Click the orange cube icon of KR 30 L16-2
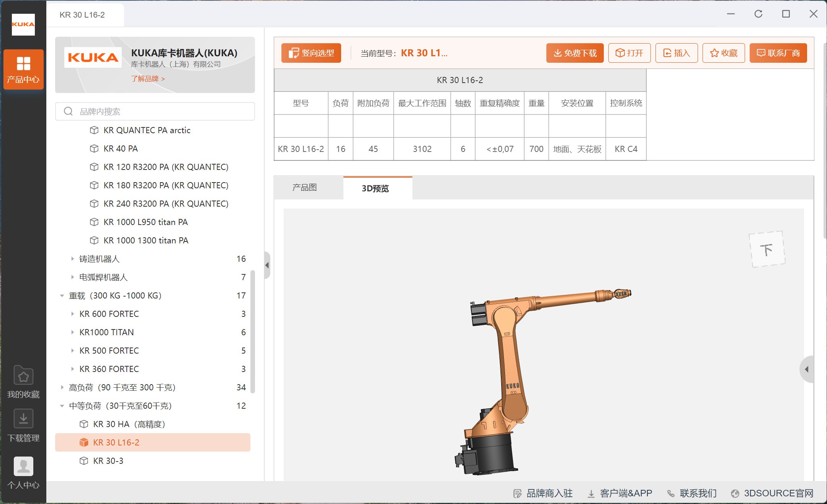This screenshot has width=827, height=504. click(x=83, y=442)
